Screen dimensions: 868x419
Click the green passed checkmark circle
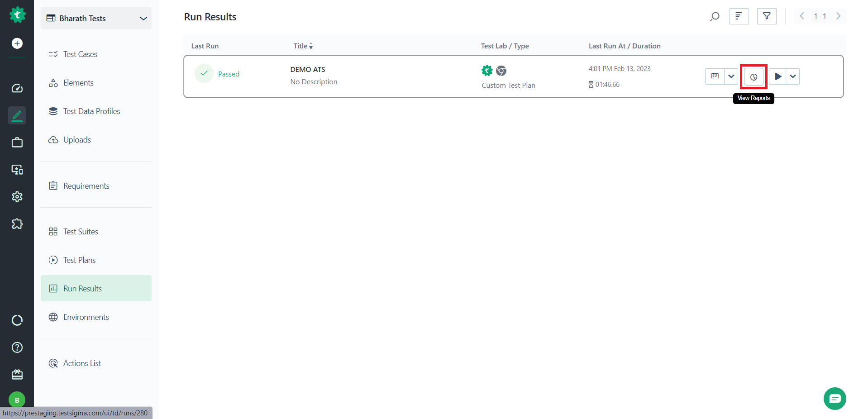(204, 73)
